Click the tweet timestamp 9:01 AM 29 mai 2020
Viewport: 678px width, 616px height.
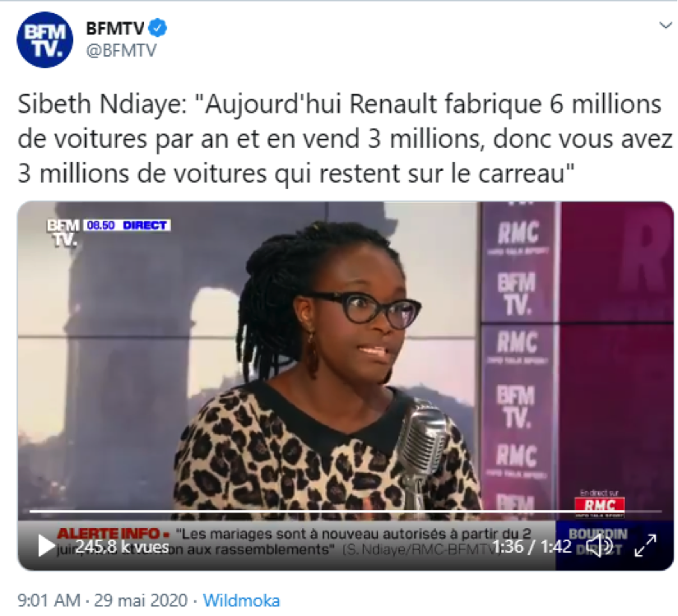click(x=103, y=600)
